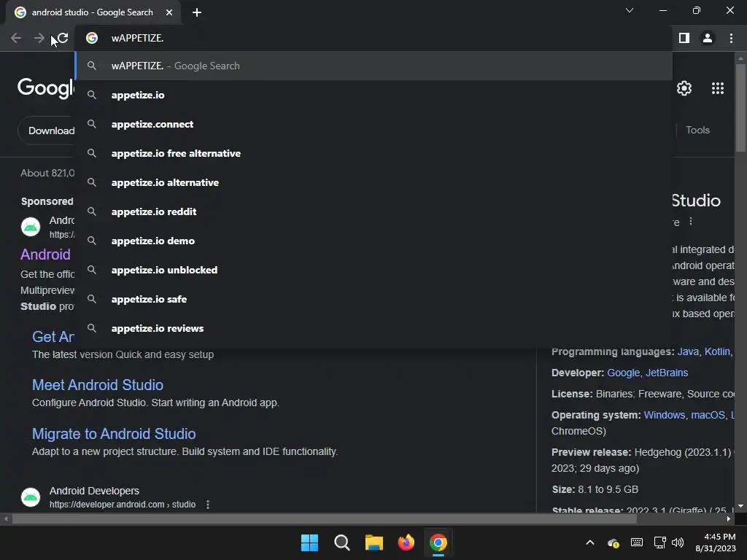
Task: Open the Tools search option
Action: 697,130
